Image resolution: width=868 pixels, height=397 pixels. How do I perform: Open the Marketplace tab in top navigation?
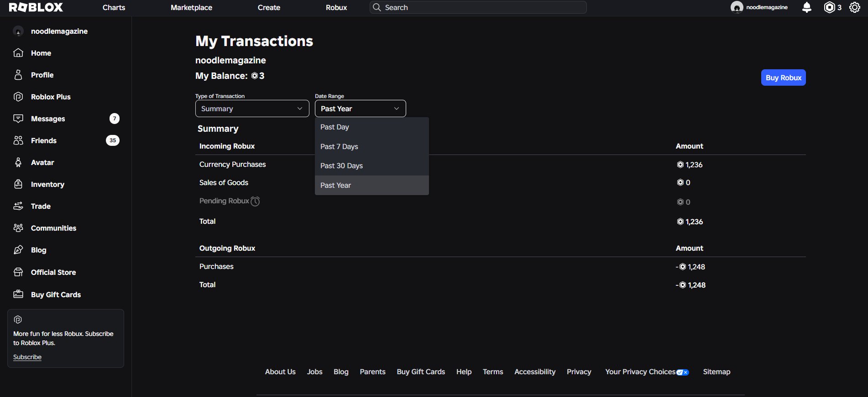191,7
